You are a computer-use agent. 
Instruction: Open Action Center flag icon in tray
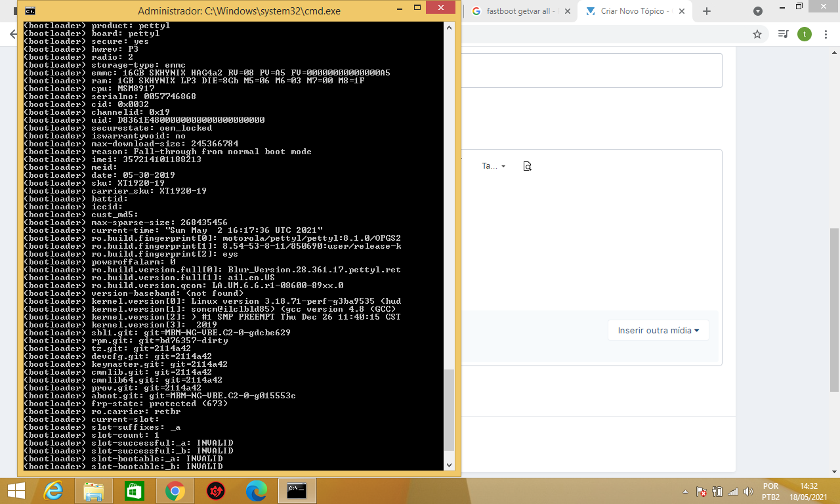point(702,492)
